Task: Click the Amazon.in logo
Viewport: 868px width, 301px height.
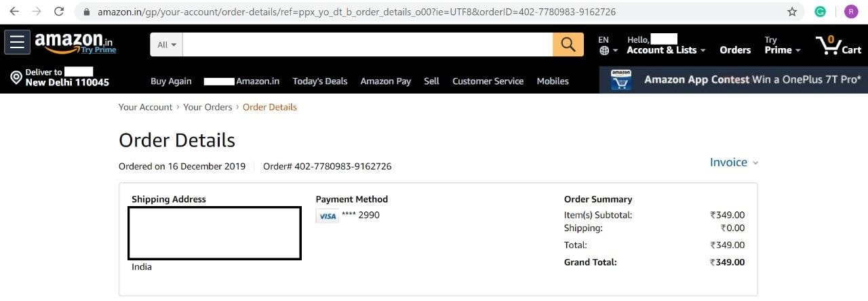Action: click(75, 43)
